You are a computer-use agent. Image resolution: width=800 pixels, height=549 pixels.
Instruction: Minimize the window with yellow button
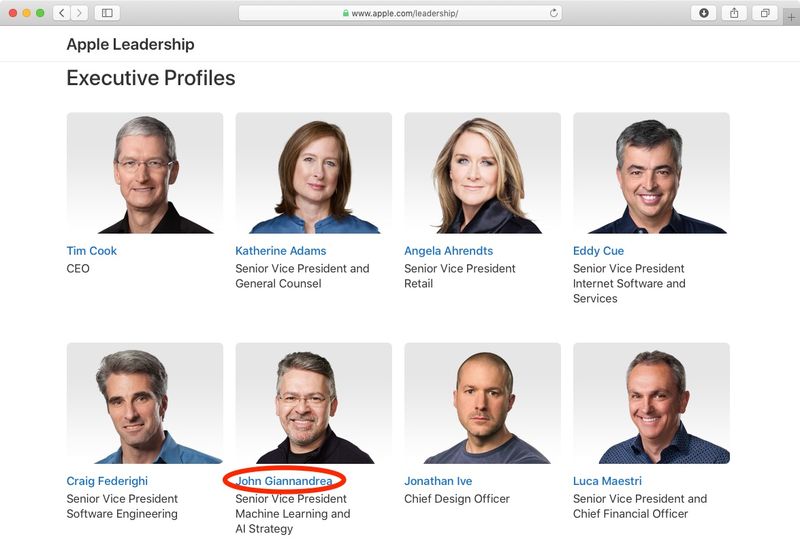tap(27, 13)
